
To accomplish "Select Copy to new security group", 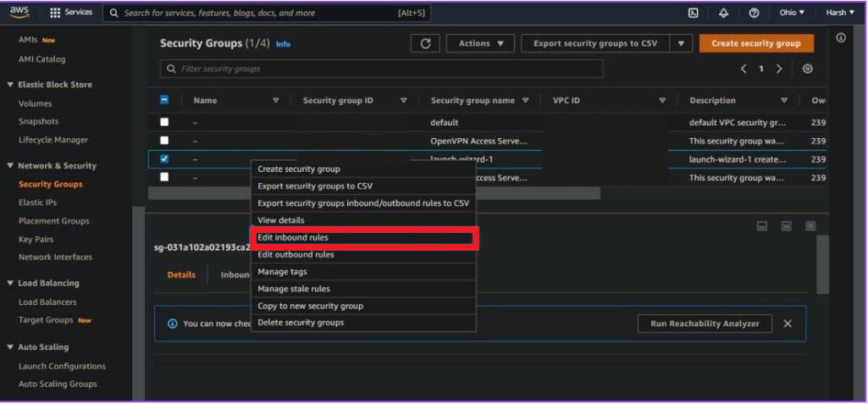I will pyautogui.click(x=363, y=306).
